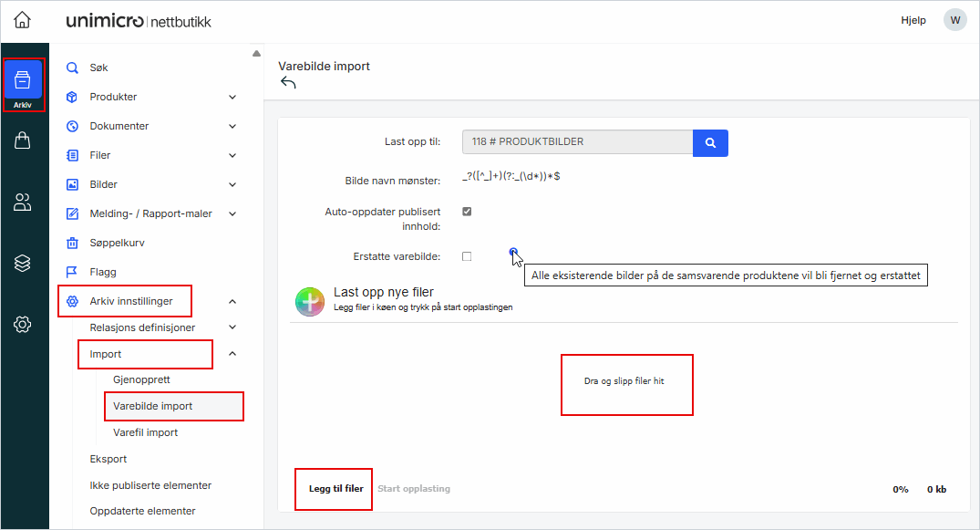980x530 pixels.
Task: Uncheck Auto-oppdater publisert innhold checkbox
Action: [x=467, y=212]
